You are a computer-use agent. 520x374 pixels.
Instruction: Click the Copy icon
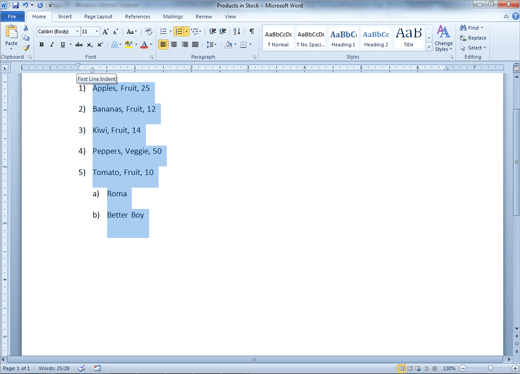26,38
